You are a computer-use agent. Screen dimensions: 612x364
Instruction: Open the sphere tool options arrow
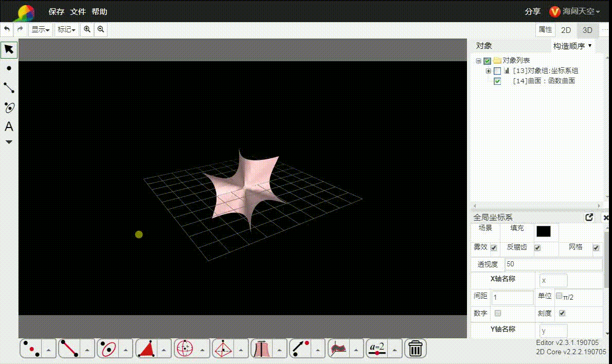click(202, 350)
